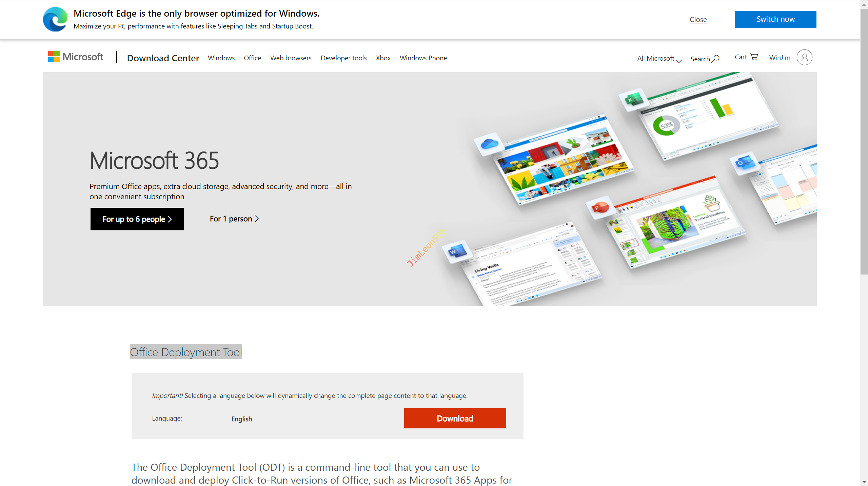Click the OneDrive cloud icon in banner
Screen dimensions: 868x486
tap(489, 144)
